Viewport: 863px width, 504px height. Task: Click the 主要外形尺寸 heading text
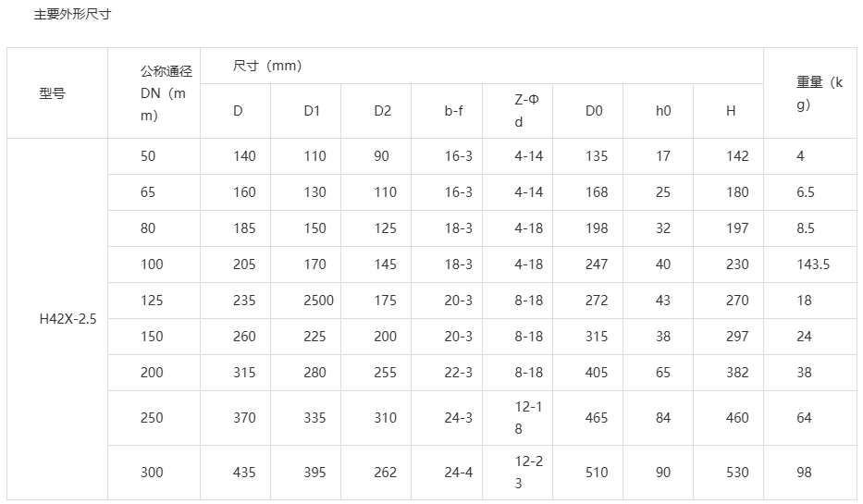(x=73, y=14)
